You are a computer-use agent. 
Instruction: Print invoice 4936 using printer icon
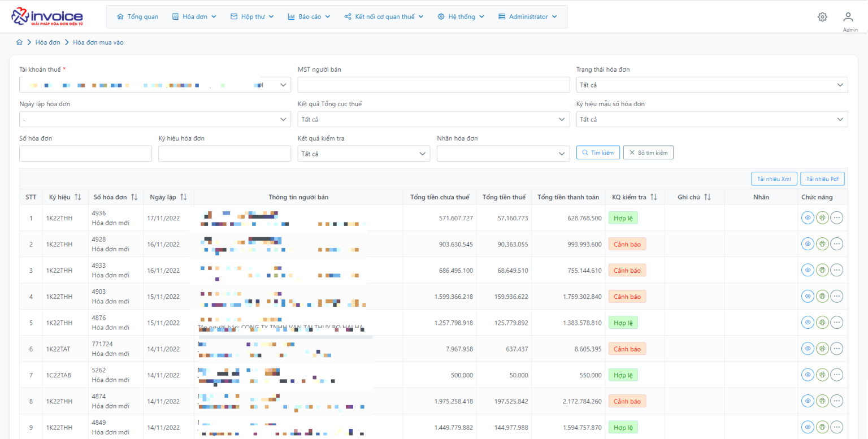[x=822, y=218]
